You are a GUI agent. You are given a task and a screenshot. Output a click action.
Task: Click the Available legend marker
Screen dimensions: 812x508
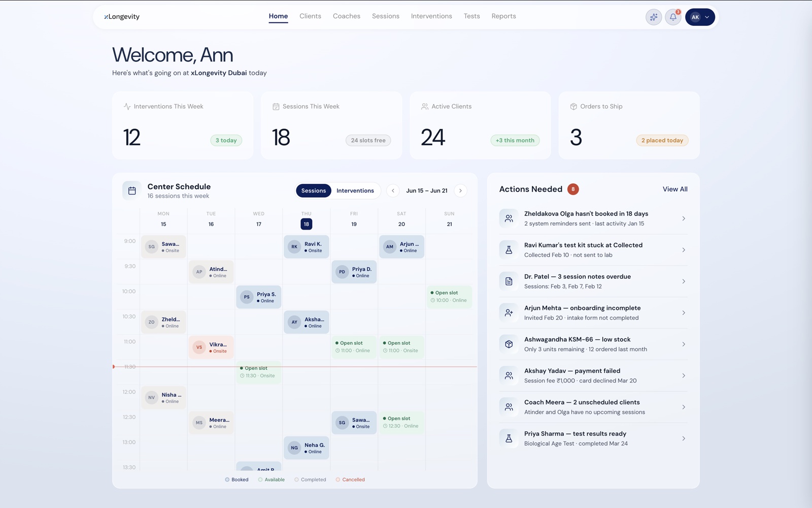coord(260,480)
